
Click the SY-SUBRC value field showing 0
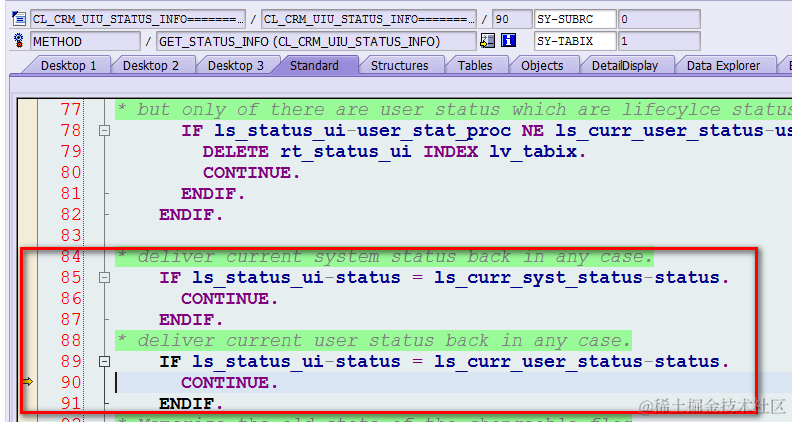tap(659, 19)
